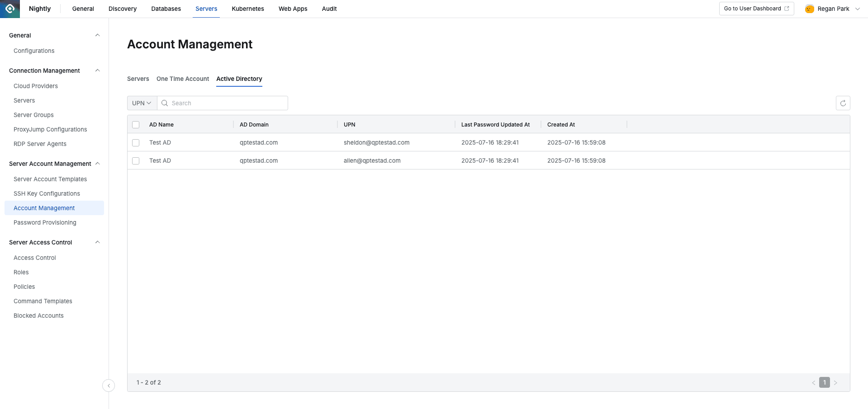Check the select-all checkbox in table header
This screenshot has width=868, height=409.
pyautogui.click(x=136, y=124)
